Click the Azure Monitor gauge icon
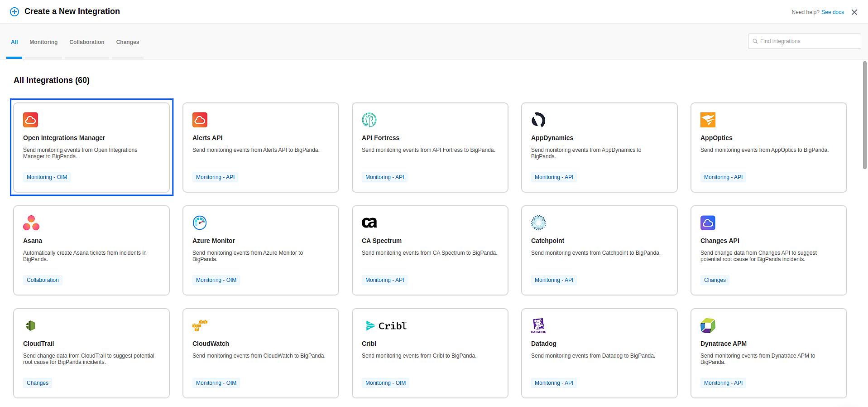 click(200, 223)
